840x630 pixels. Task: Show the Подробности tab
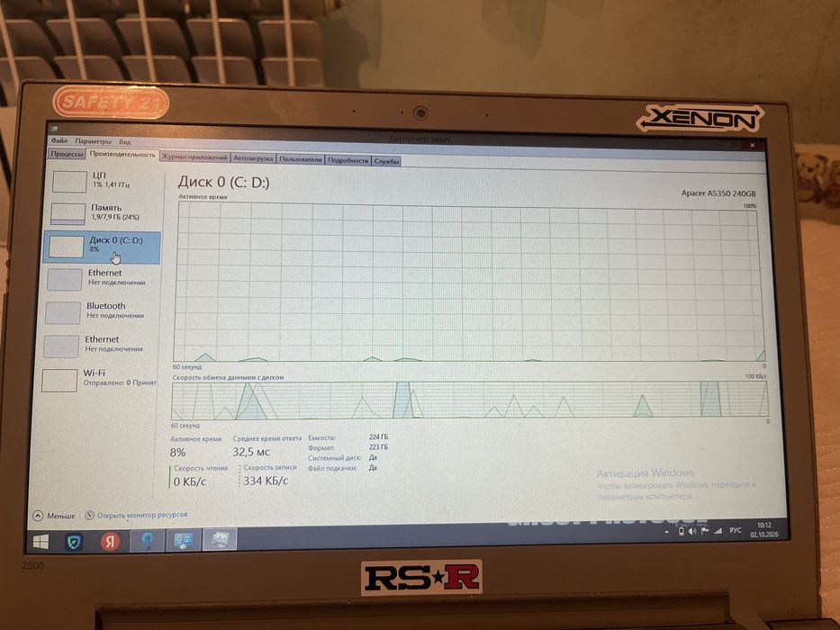pos(348,161)
